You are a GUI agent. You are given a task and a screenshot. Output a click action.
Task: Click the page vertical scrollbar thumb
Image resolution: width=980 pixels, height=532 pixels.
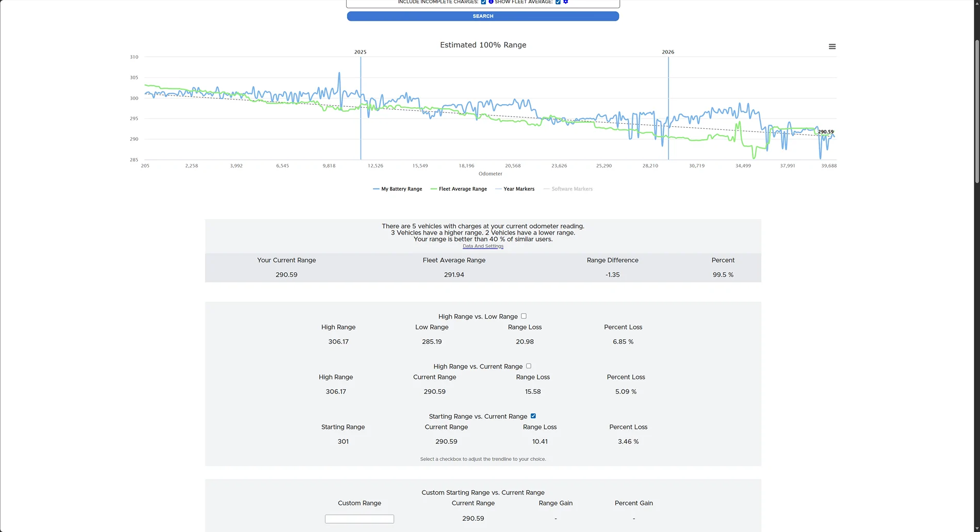(977, 111)
